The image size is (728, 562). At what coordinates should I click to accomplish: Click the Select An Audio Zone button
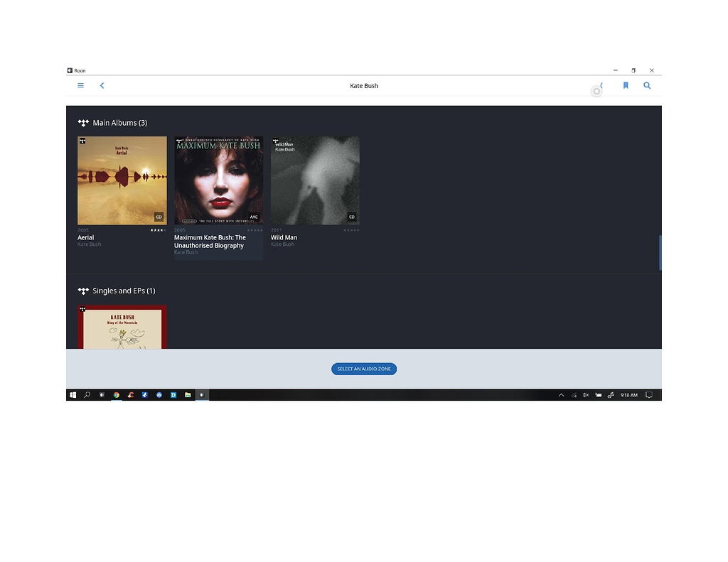tap(364, 369)
